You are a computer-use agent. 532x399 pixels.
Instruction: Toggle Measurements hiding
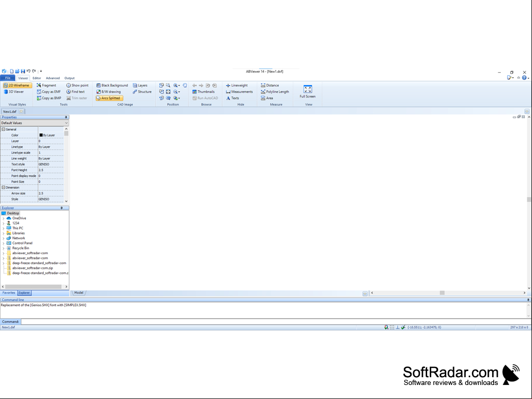tap(240, 92)
